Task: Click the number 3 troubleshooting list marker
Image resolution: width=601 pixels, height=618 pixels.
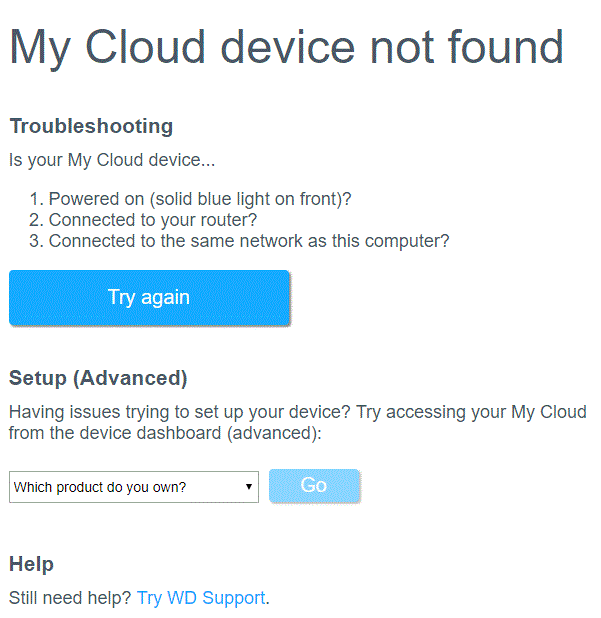Action: click(x=35, y=241)
